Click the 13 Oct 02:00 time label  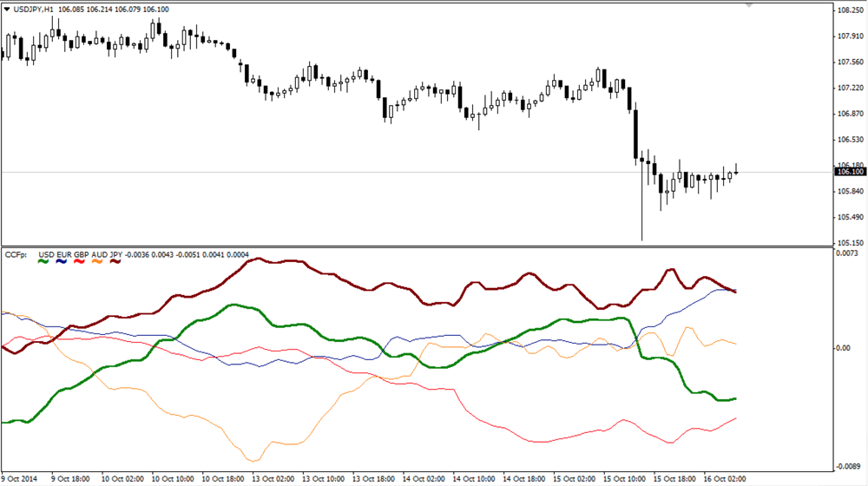coord(272,478)
